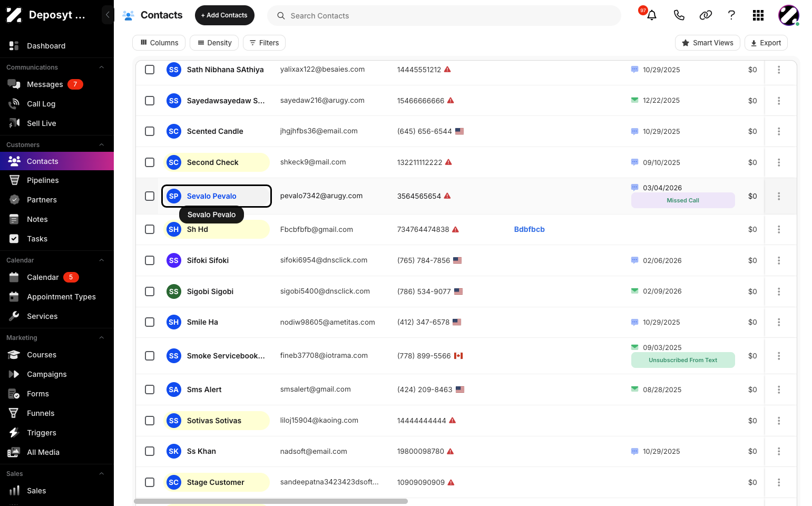Open the phone dialer icon

679,15
